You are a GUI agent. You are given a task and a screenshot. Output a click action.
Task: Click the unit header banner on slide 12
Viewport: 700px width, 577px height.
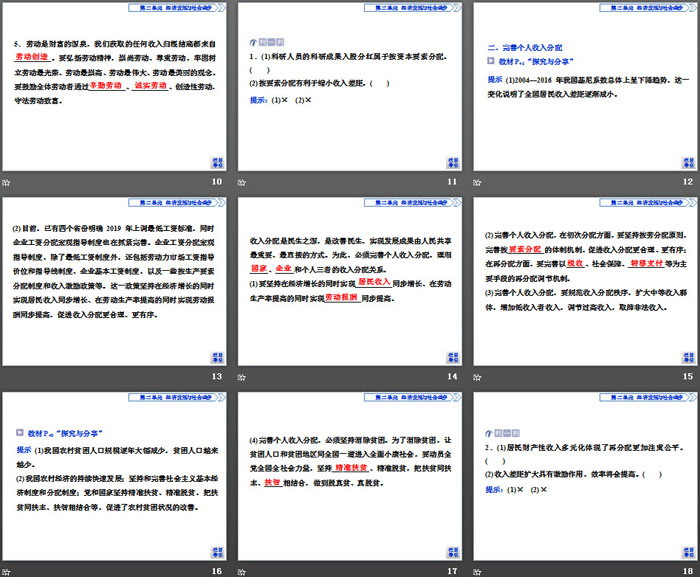(x=648, y=8)
